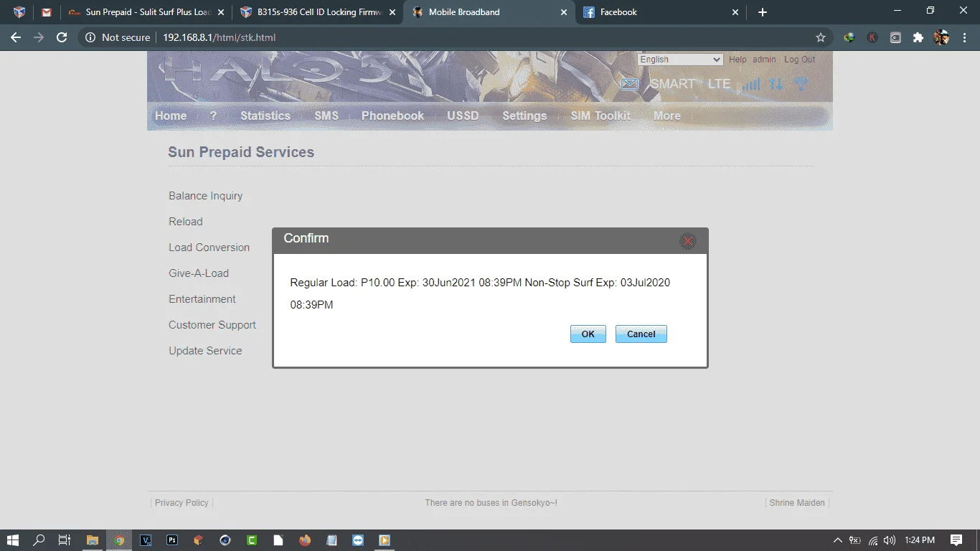Open Load Conversion service

209,248
